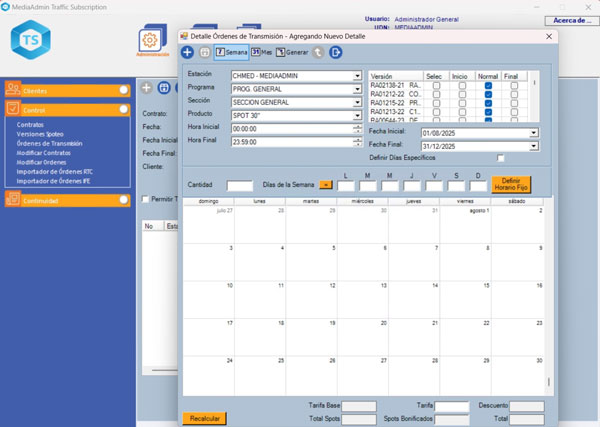
Task: Click the Recalcular button
Action: click(x=204, y=416)
